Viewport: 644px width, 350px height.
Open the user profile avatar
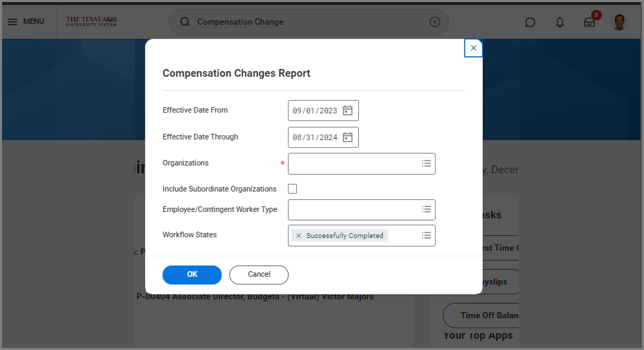click(619, 22)
